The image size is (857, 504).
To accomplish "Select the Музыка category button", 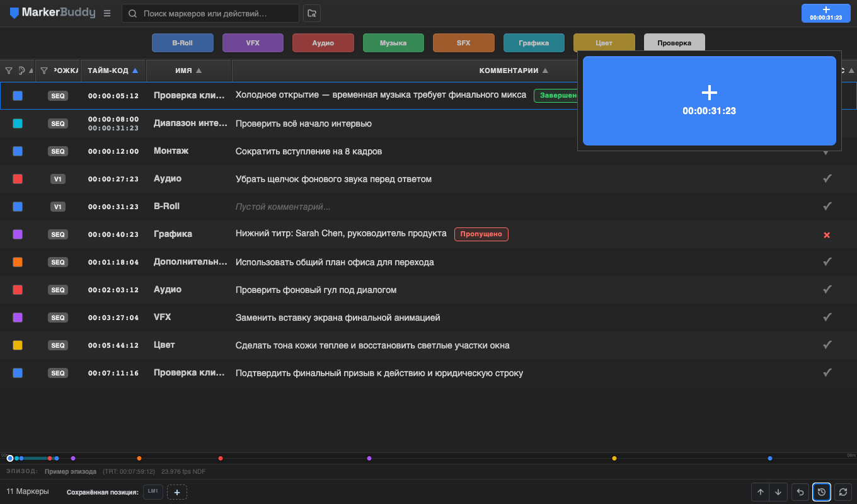I will click(393, 43).
